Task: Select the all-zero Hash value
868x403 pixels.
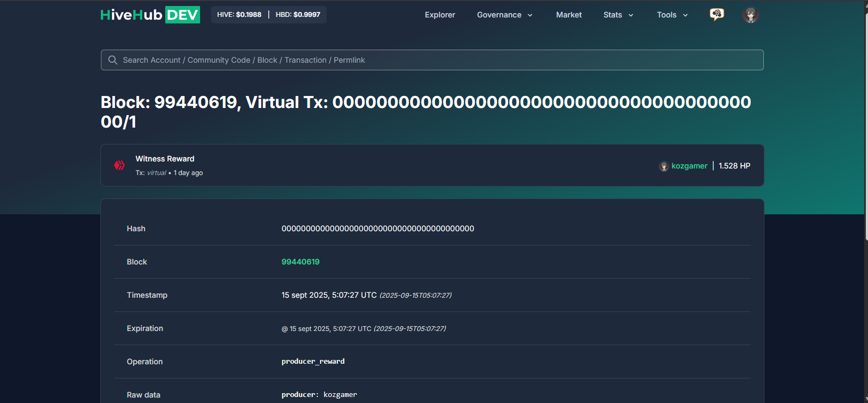Action: [x=378, y=228]
